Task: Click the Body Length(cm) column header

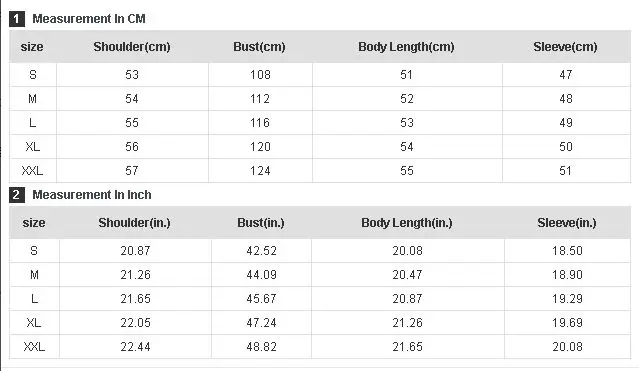Action: tap(406, 47)
